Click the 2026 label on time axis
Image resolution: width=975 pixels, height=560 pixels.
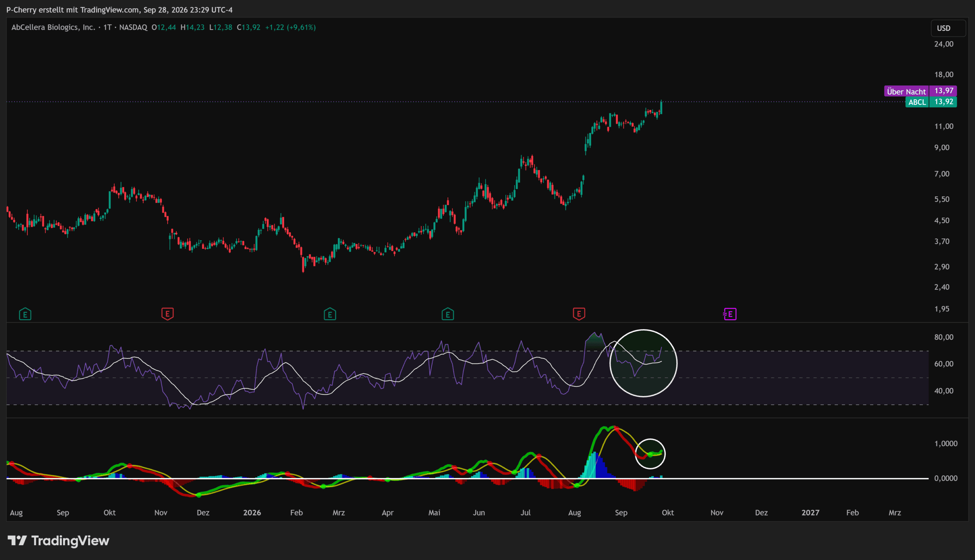[x=252, y=513]
